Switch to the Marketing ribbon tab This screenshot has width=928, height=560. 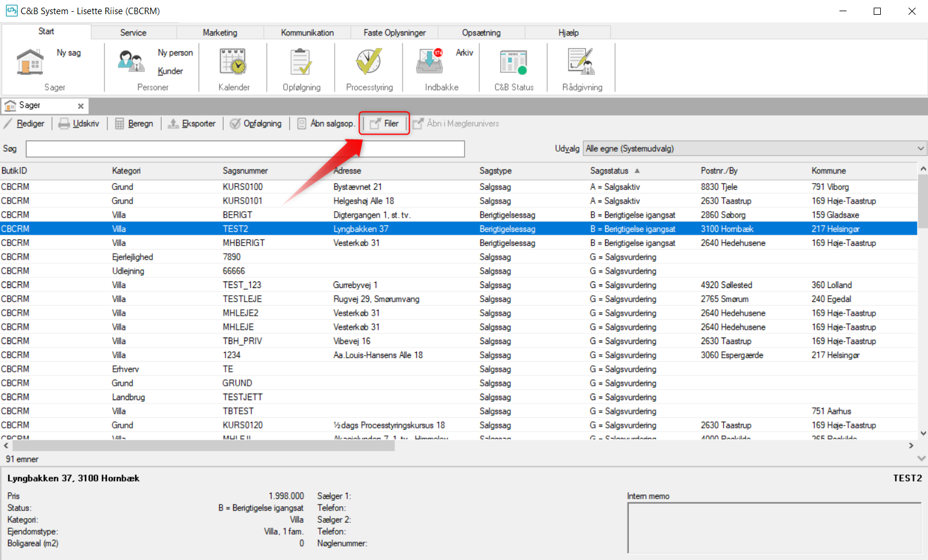(x=220, y=32)
